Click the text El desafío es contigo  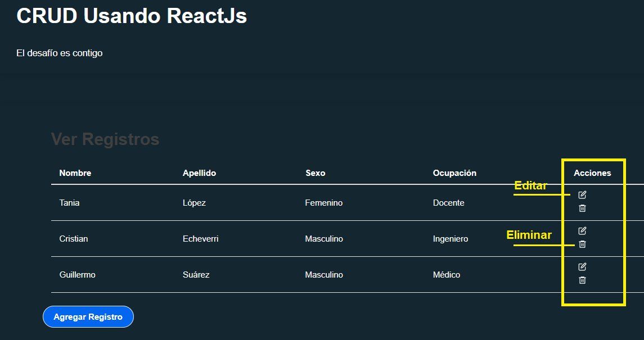[59, 53]
